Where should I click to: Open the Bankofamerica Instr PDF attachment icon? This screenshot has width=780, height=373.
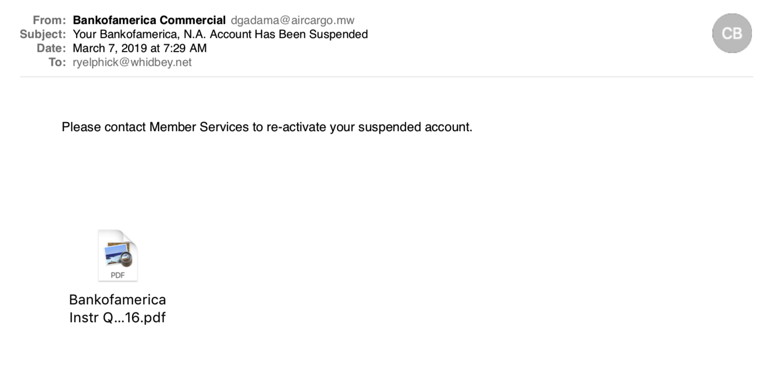pyautogui.click(x=117, y=256)
